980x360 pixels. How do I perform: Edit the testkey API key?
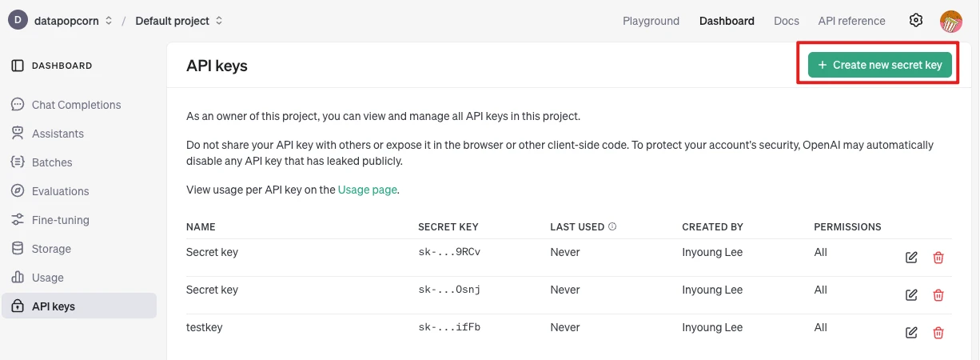[x=911, y=333]
